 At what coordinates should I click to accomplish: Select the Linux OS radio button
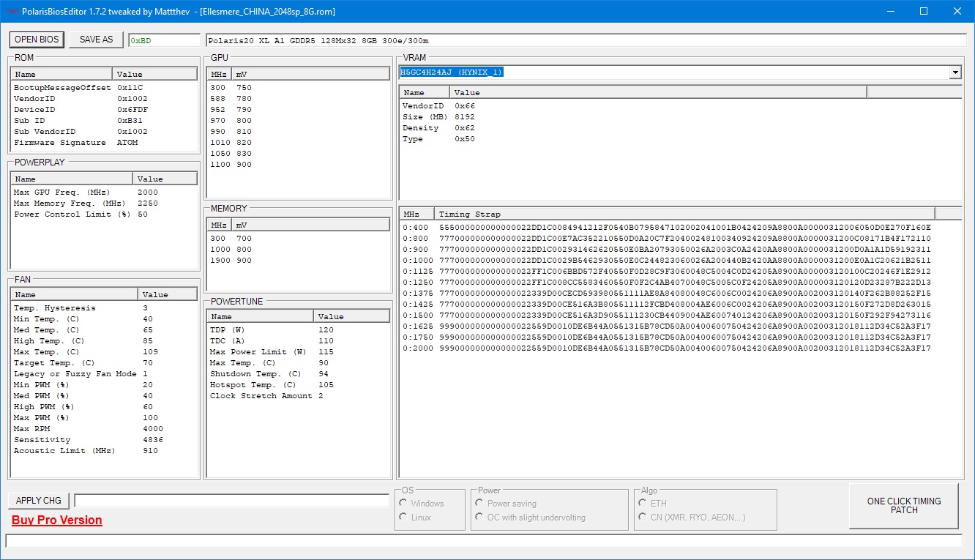pos(414,518)
